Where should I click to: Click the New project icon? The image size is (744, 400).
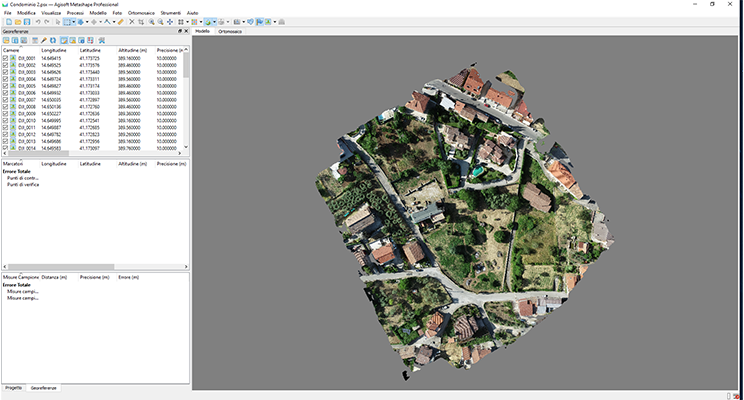(9, 22)
